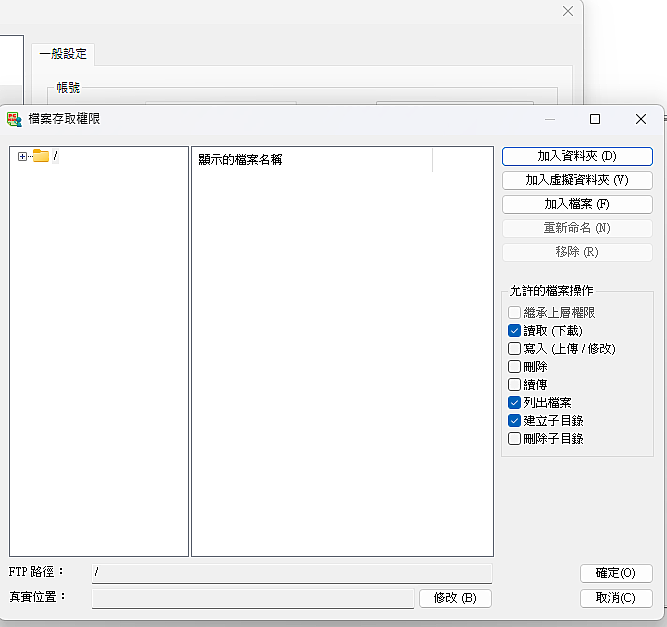Enable the 刪除 permission checkbox
This screenshot has width=667, height=627.
tap(514, 367)
